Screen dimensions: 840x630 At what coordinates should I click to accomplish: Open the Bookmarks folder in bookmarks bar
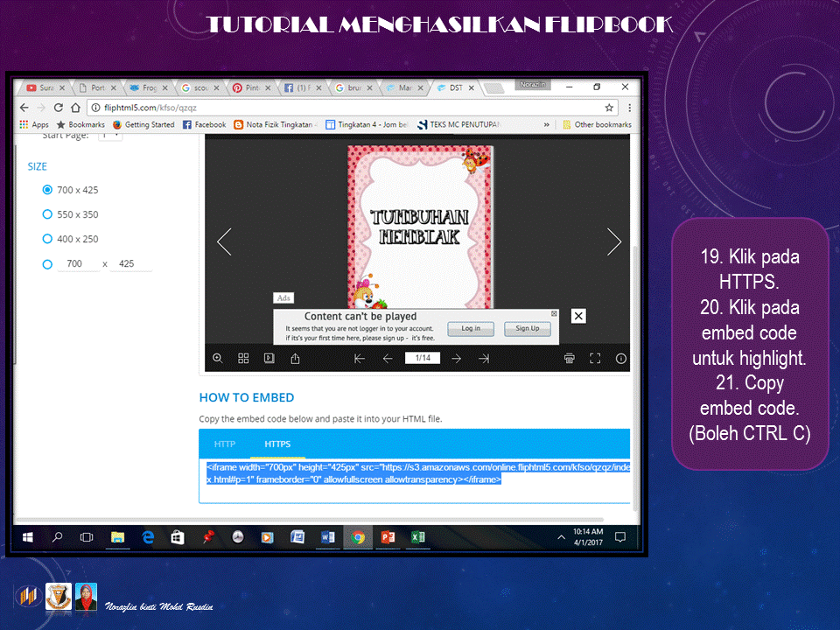coord(80,124)
